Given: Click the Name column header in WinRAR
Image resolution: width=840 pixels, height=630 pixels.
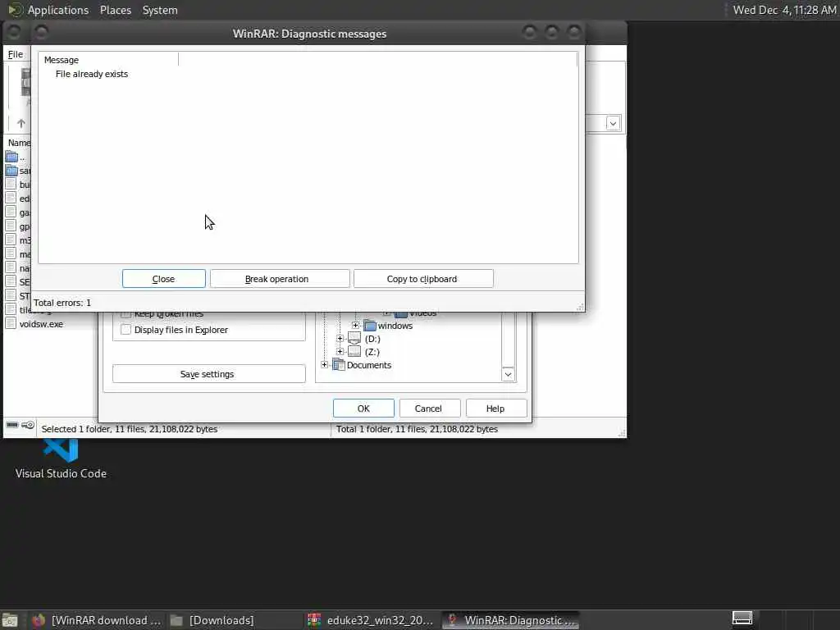Looking at the screenshot, I should tap(19, 143).
